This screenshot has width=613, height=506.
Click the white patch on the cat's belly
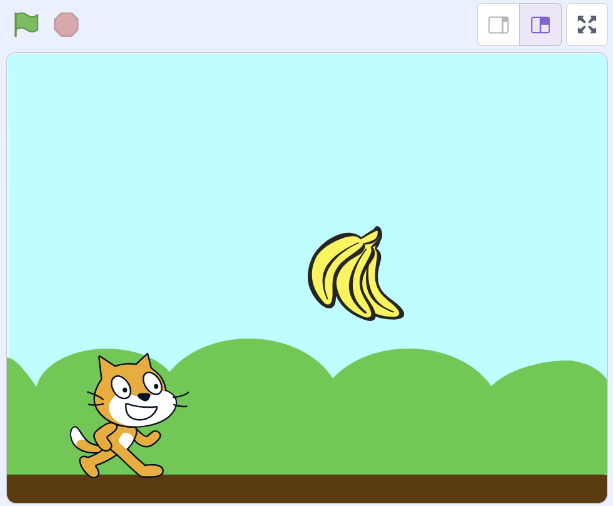coord(126,439)
